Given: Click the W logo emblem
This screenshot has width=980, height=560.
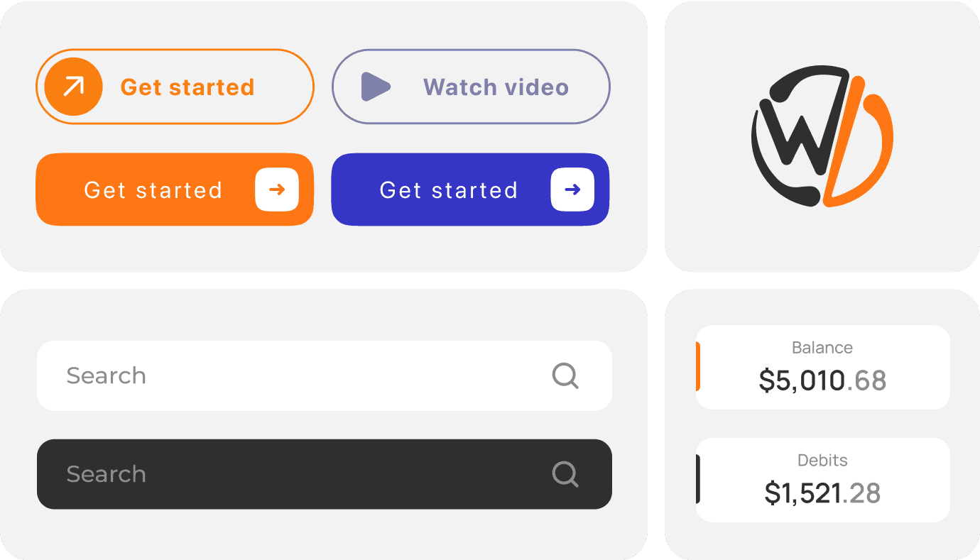Looking at the screenshot, I should [822, 136].
